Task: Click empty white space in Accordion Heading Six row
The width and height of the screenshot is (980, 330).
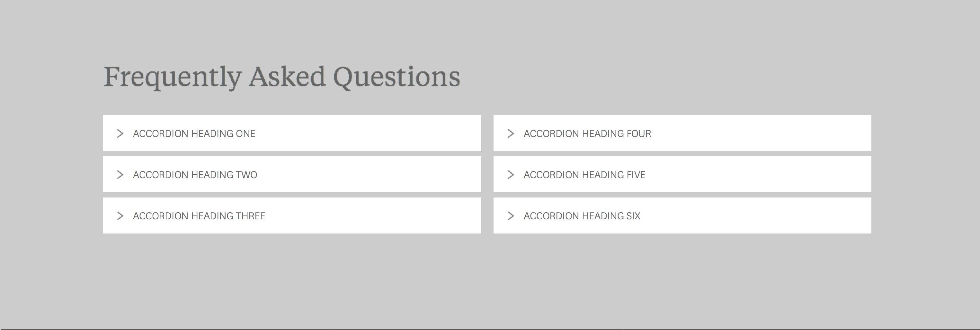Action: pyautogui.click(x=761, y=216)
